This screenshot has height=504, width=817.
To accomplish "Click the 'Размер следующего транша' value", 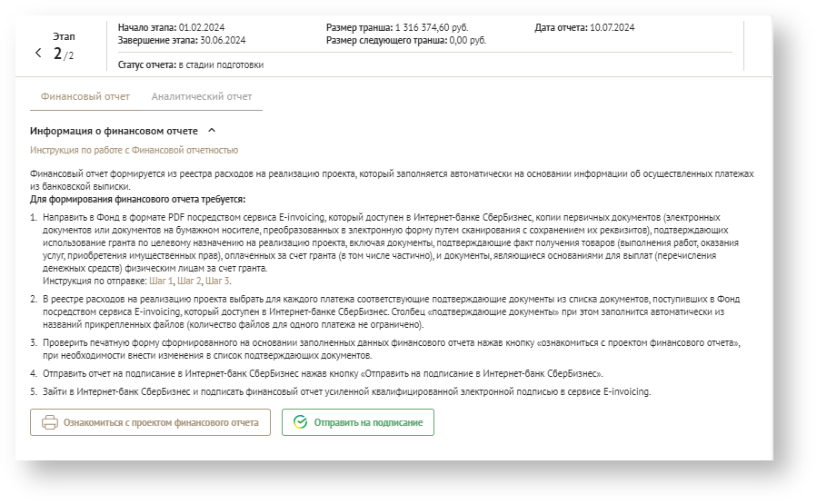I will (x=467, y=40).
